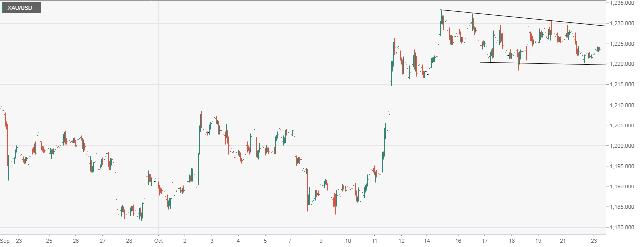Viewport: 644px width, 247px height.
Task: Click date 5 on the time axis
Action: (265, 240)
